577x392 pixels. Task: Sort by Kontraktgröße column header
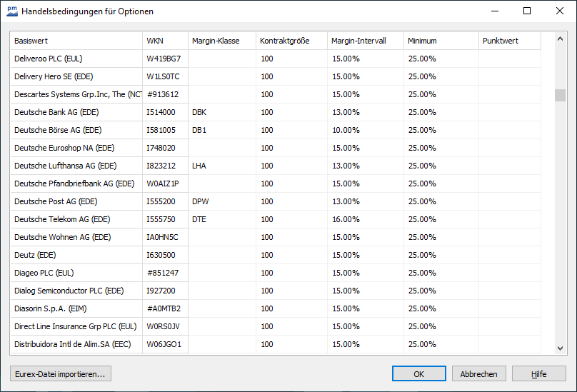[291, 41]
